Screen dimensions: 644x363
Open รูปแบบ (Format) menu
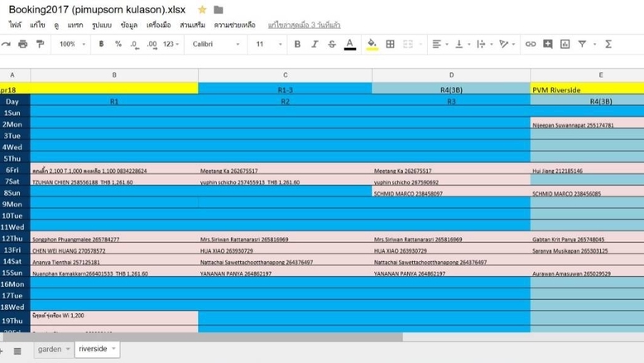pyautogui.click(x=102, y=25)
